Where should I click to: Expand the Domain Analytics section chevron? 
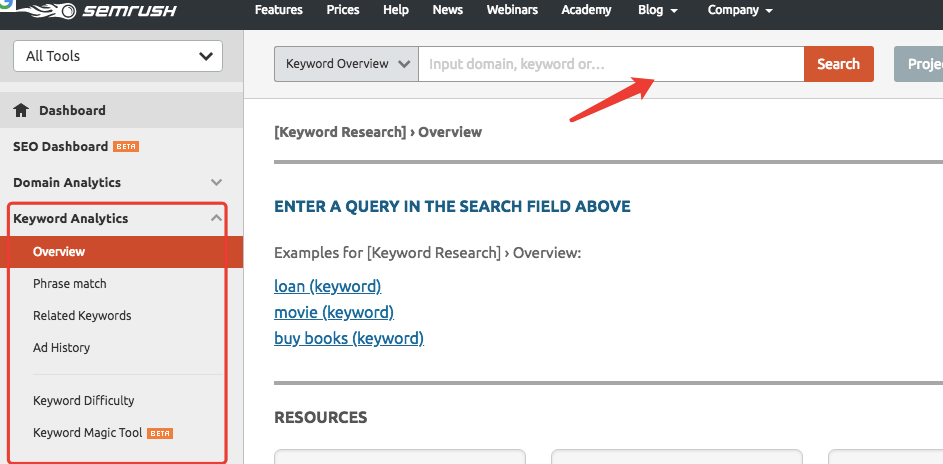217,182
